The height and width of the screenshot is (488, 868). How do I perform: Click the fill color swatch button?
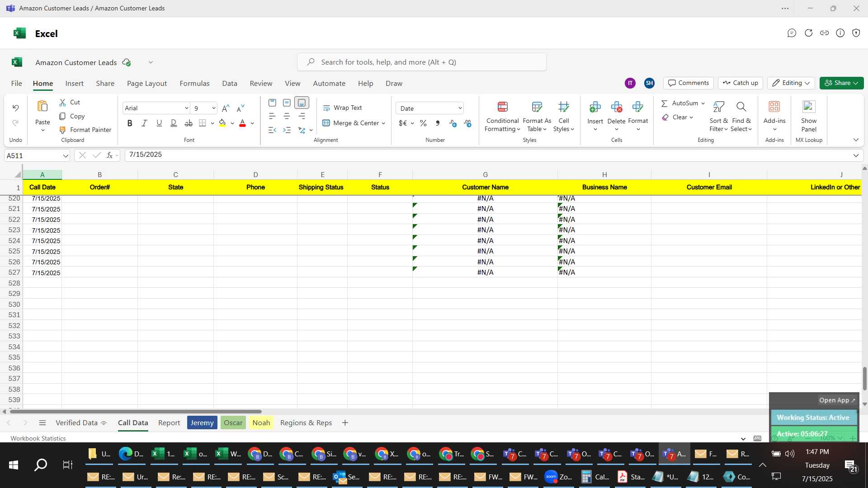[222, 123]
